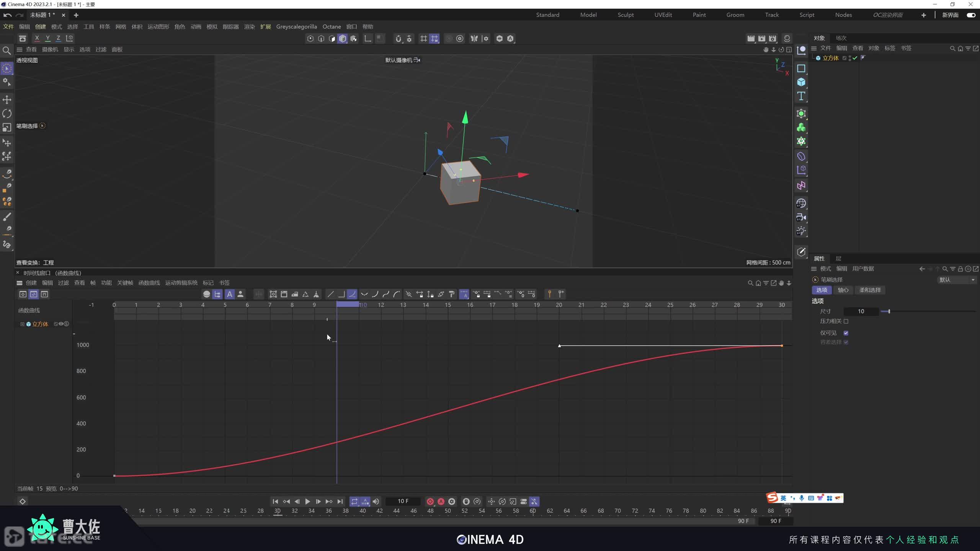Screen dimensions: 980x551
Task: Uncheck the 仅可见 checkbox
Action: [x=846, y=333]
